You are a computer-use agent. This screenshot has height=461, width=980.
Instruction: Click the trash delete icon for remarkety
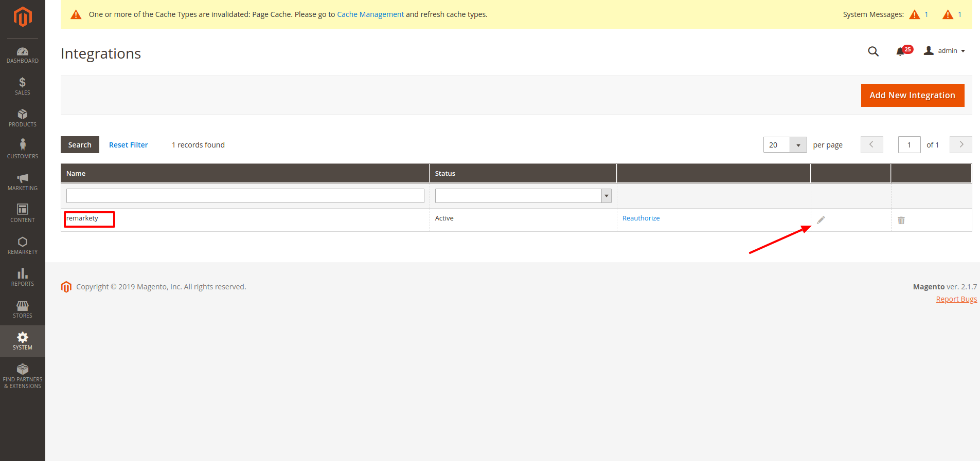pyautogui.click(x=901, y=220)
